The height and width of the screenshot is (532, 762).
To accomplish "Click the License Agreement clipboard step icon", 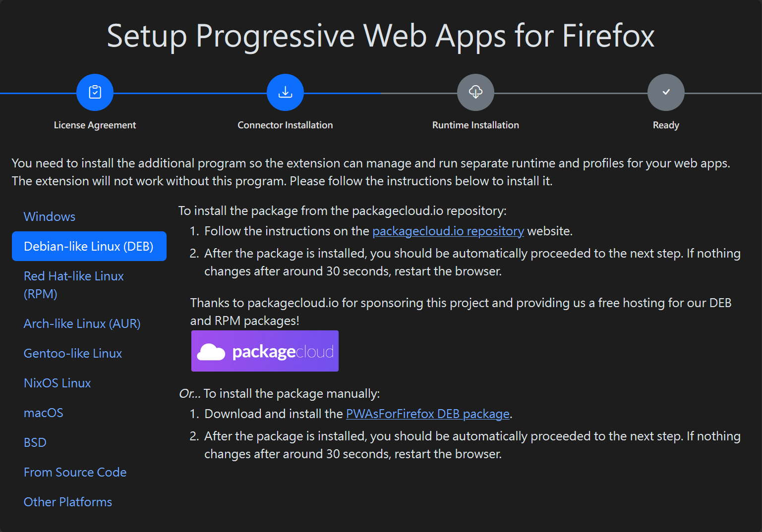I will click(95, 92).
